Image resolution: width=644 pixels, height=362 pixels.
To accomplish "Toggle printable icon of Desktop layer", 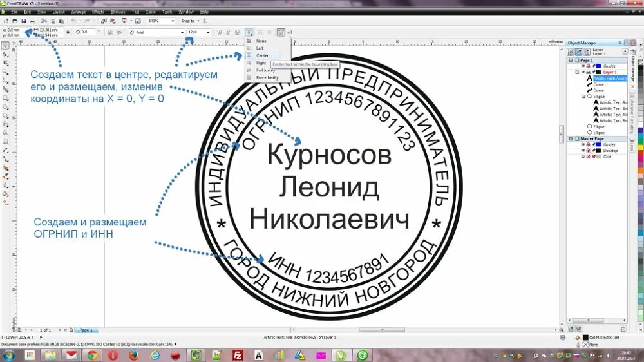I will point(588,151).
